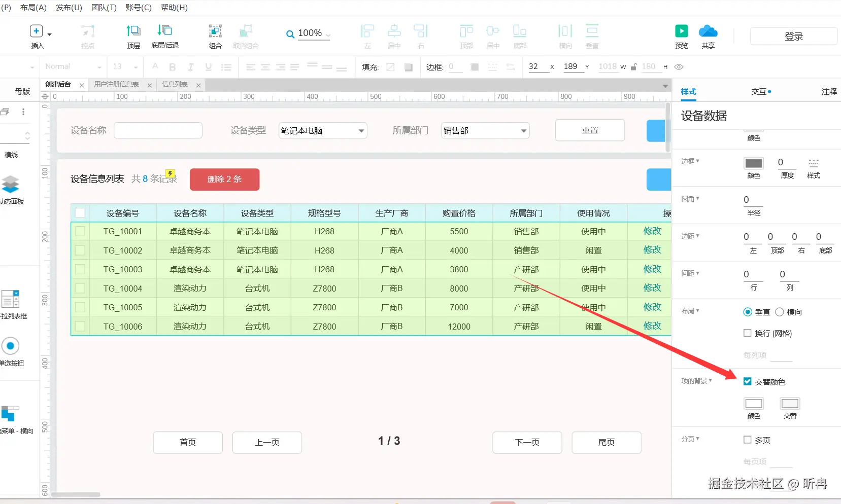Toggle the eye visibility icon beside H
The image size is (841, 504).
tap(679, 67)
